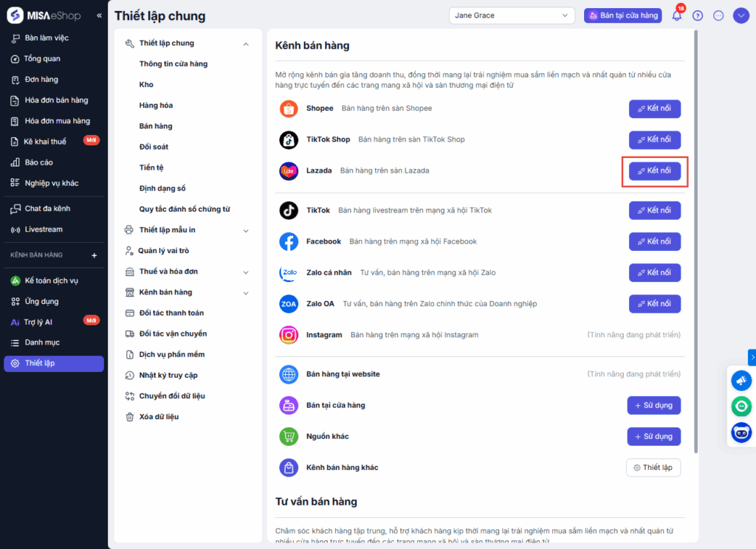Expand the Thiết lập mẫu in section

[x=246, y=230]
